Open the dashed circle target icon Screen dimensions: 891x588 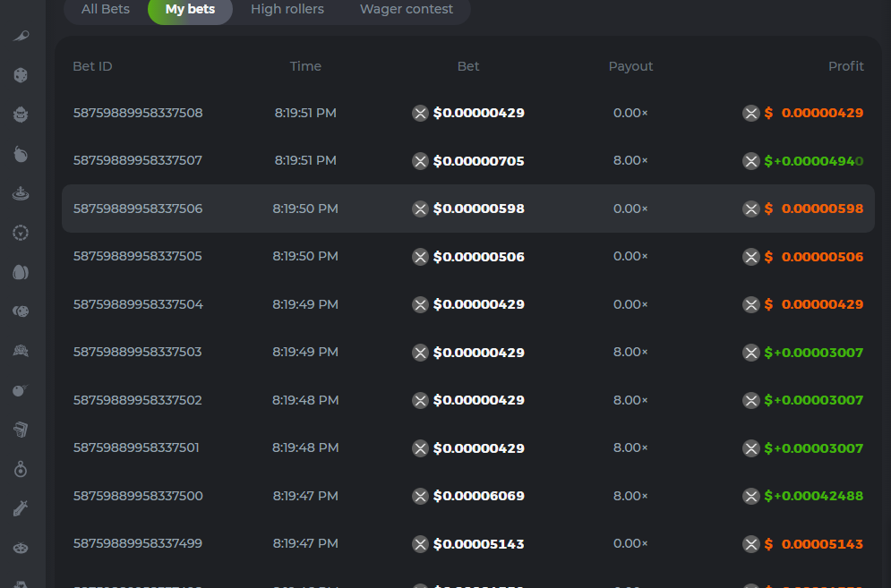[x=21, y=233]
